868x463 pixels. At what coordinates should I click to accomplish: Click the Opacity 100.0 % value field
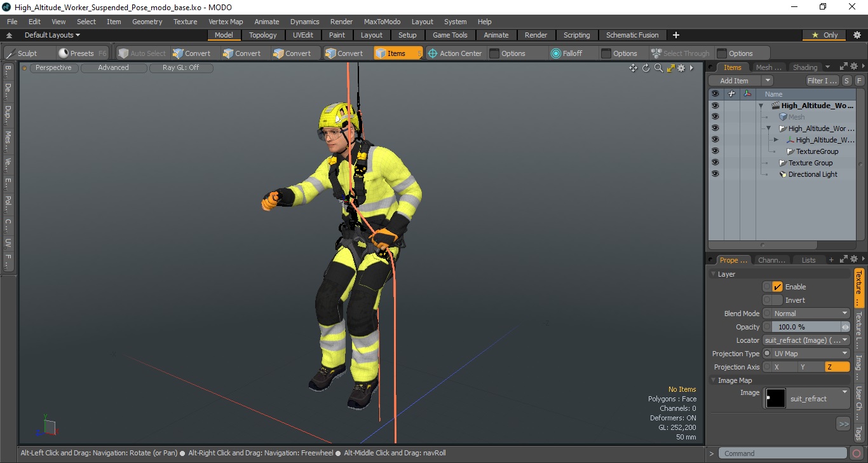click(806, 327)
